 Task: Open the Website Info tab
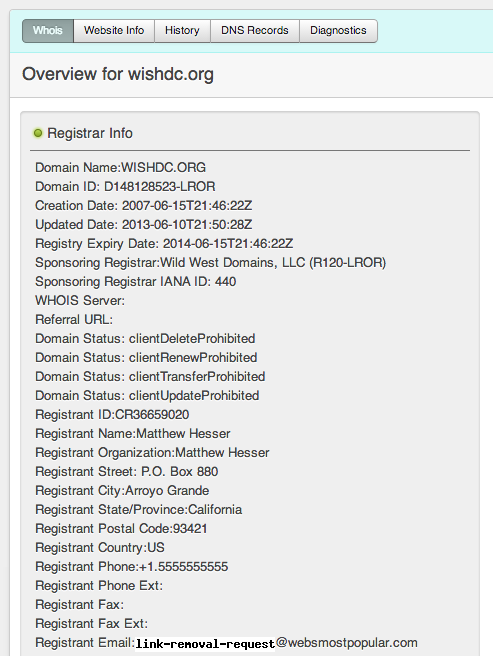[114, 31]
